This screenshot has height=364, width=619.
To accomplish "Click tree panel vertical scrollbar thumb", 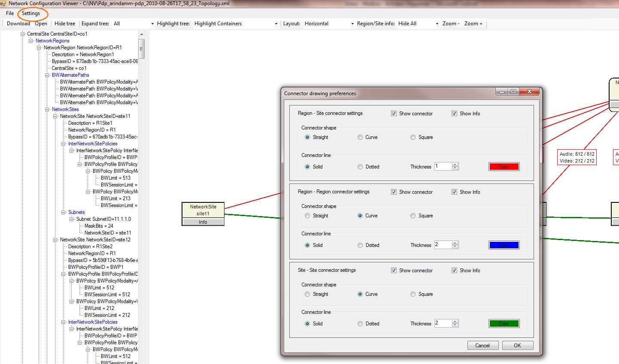I will pyautogui.click(x=142, y=48).
